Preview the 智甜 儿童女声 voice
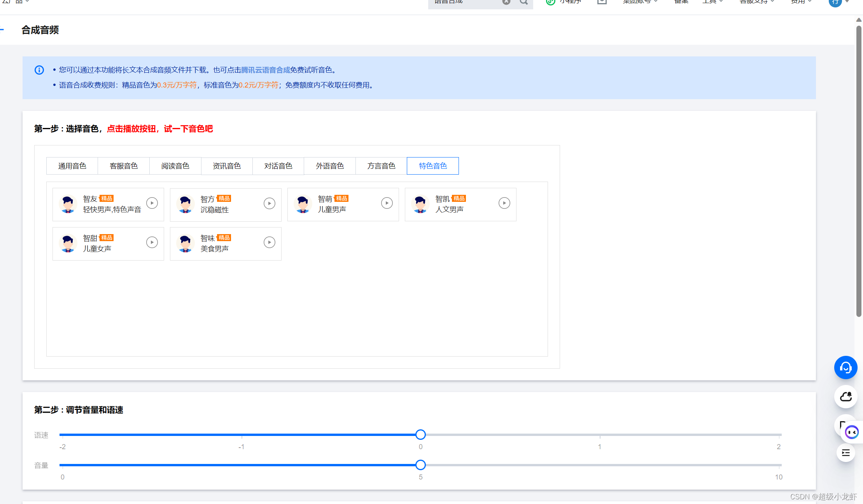The height and width of the screenshot is (504, 863). pyautogui.click(x=152, y=242)
